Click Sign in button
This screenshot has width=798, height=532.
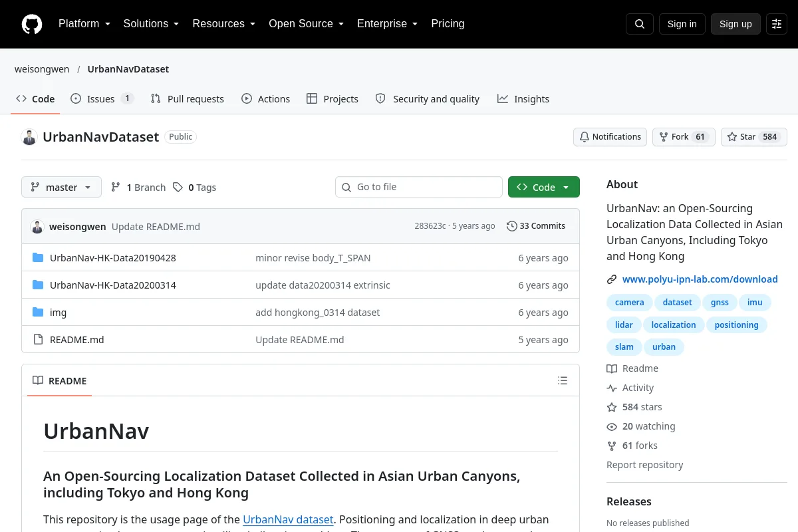[682, 24]
